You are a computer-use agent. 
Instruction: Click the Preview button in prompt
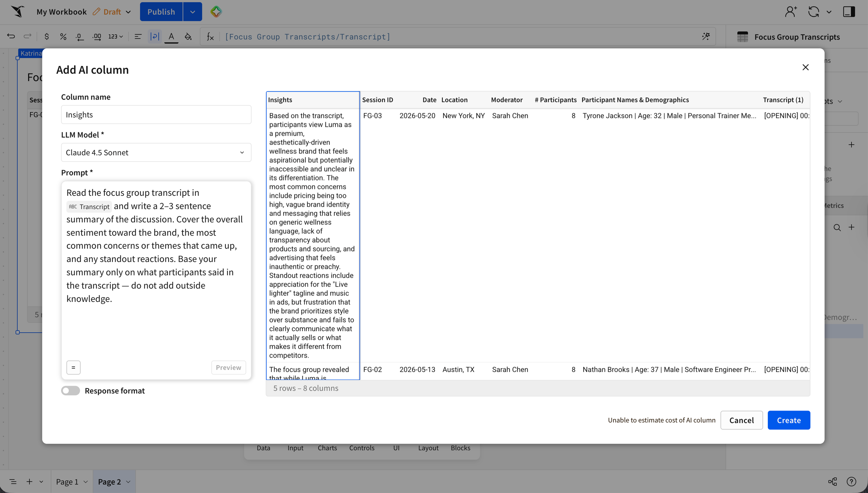pos(229,367)
